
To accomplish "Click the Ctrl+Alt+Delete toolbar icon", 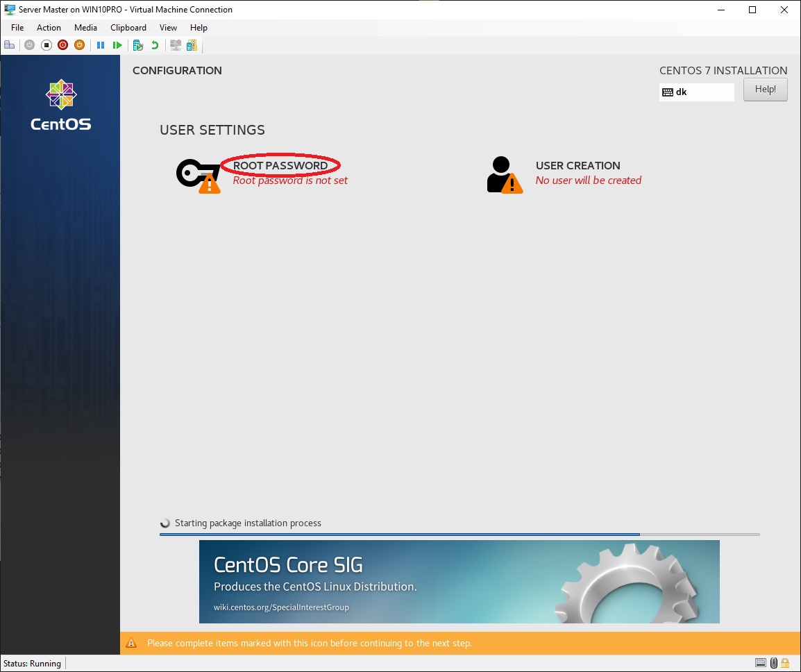I will pyautogui.click(x=9, y=45).
